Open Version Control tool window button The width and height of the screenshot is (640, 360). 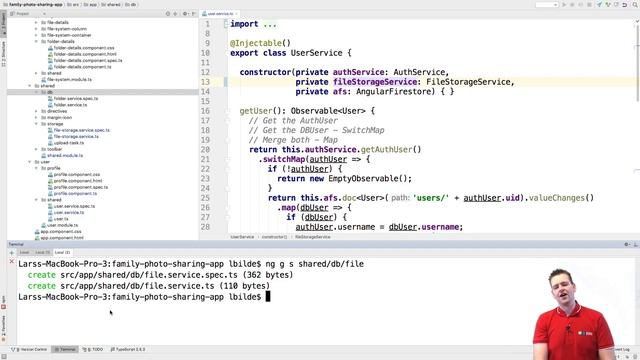click(x=29, y=349)
